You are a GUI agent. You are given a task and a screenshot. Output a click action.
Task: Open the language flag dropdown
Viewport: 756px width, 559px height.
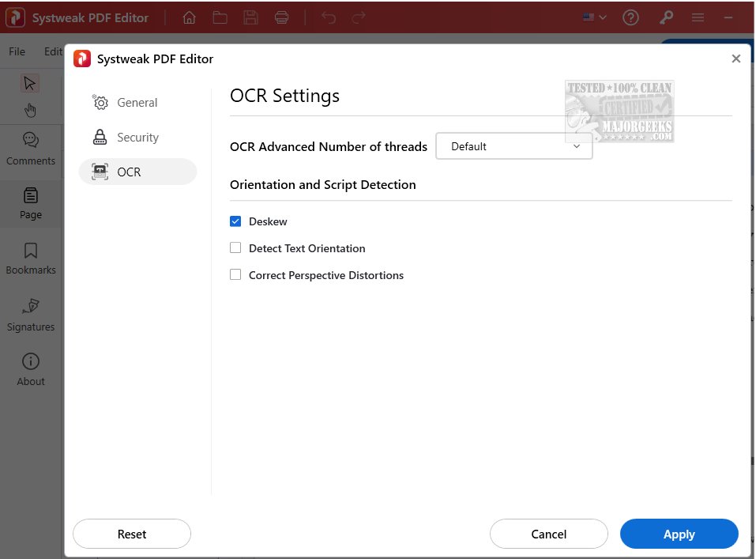(x=594, y=17)
